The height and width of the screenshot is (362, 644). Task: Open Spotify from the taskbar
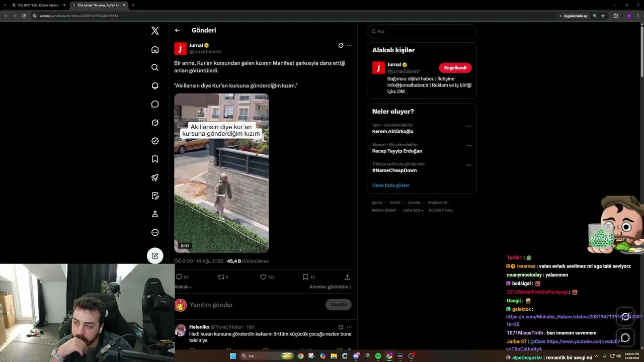(x=378, y=356)
